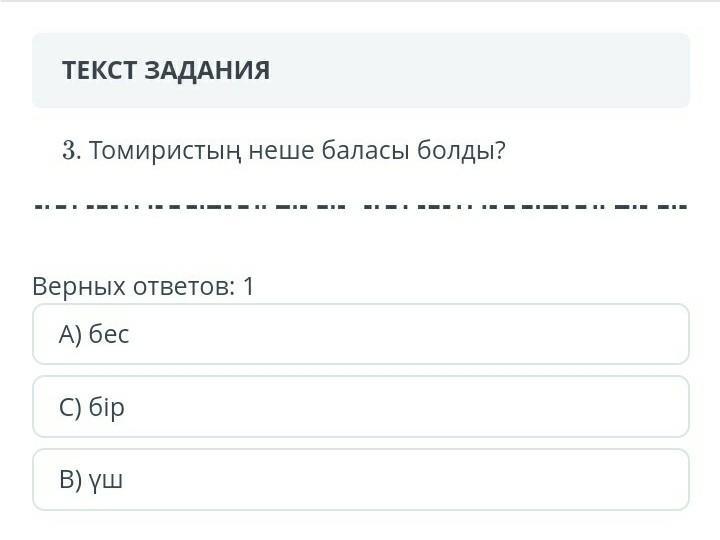Pick answer option "B) үш"
The image size is (720, 540).
[360, 480]
